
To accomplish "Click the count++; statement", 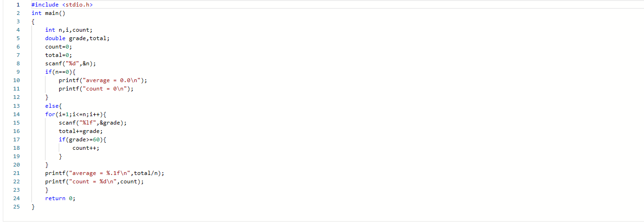I will click(x=86, y=148).
